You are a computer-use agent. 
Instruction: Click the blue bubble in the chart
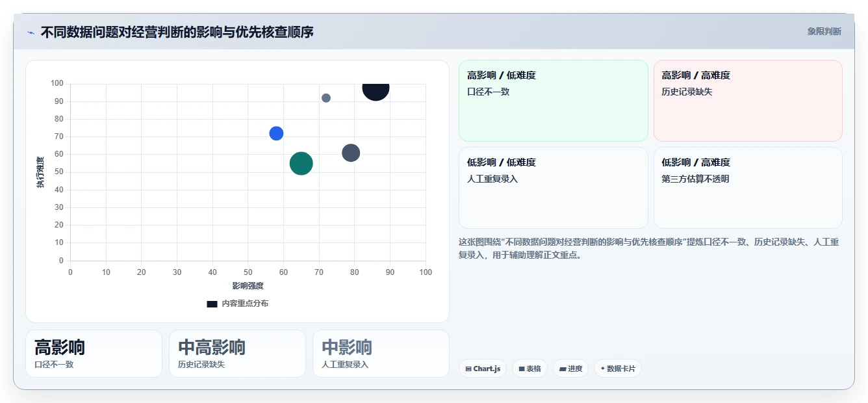(276, 133)
